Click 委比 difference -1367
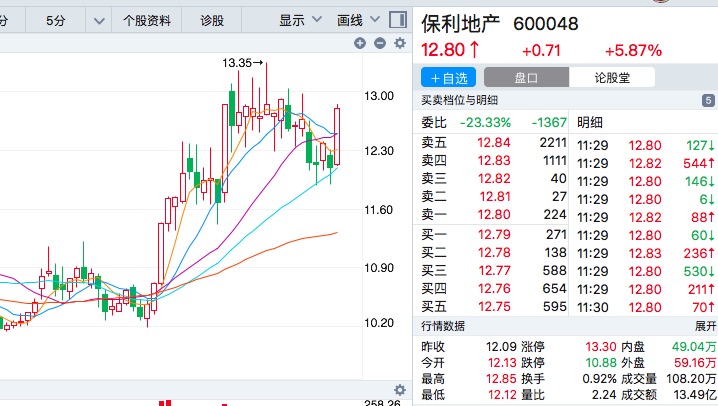Viewport: 718px width, 406px height. (549, 123)
